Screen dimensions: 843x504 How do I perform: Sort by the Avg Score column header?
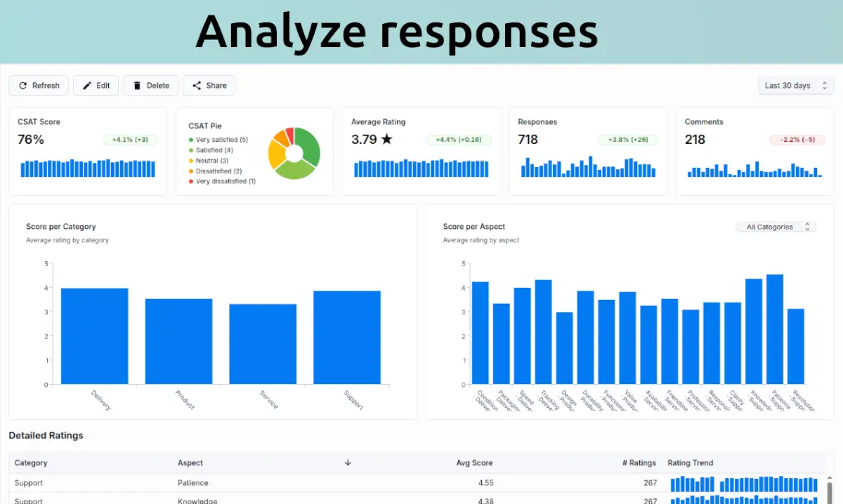click(x=474, y=463)
